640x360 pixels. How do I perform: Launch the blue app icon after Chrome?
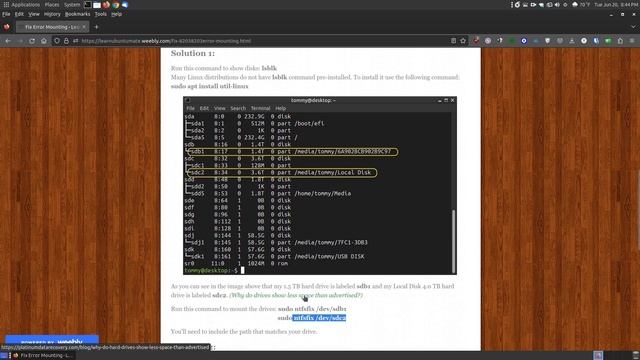(125, 5)
